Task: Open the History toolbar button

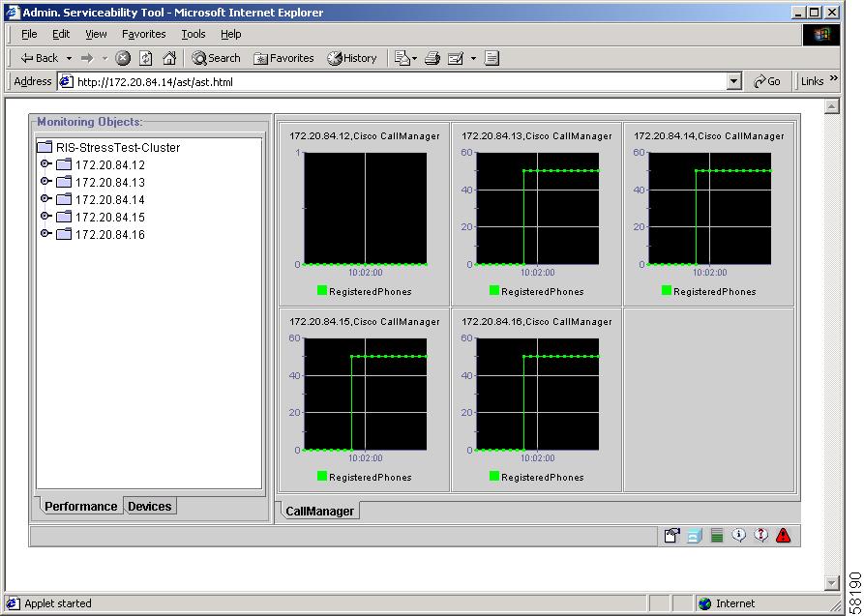Action: point(352,58)
